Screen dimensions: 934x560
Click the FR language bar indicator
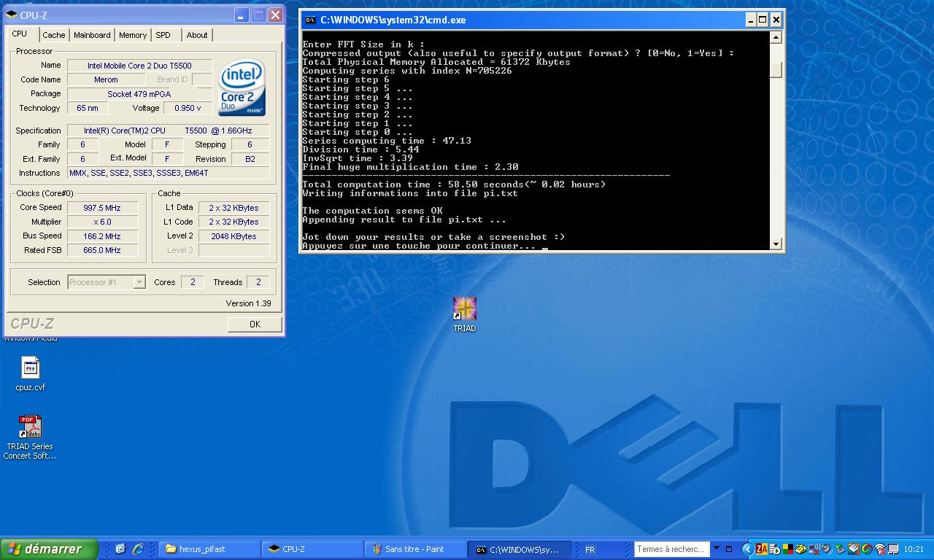590,549
